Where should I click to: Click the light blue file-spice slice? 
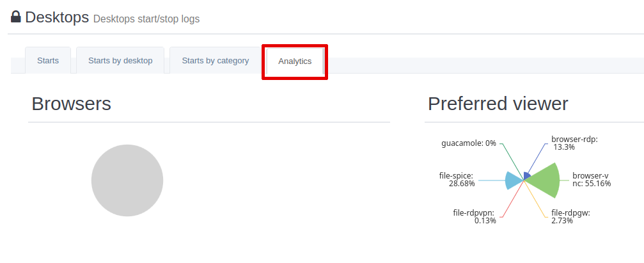[512, 180]
